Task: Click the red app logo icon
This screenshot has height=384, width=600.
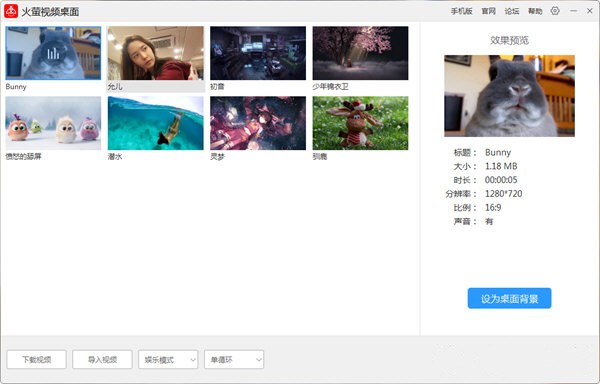Action: 11,11
